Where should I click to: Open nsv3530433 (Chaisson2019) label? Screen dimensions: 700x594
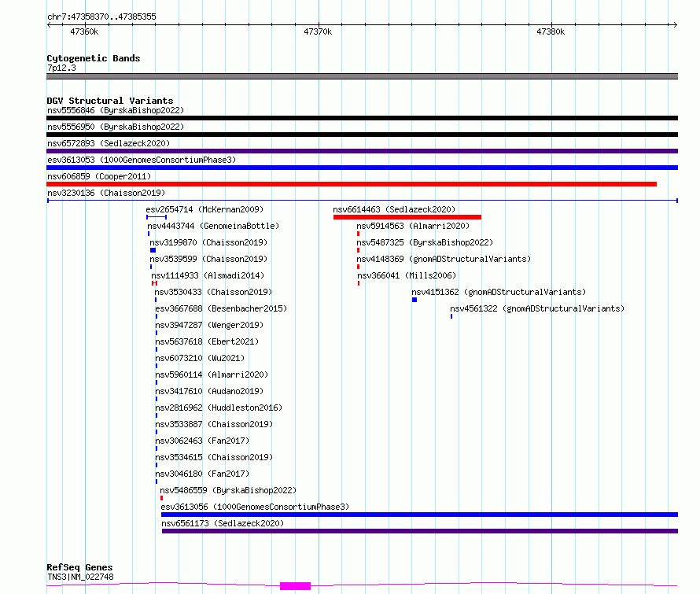coord(213,292)
